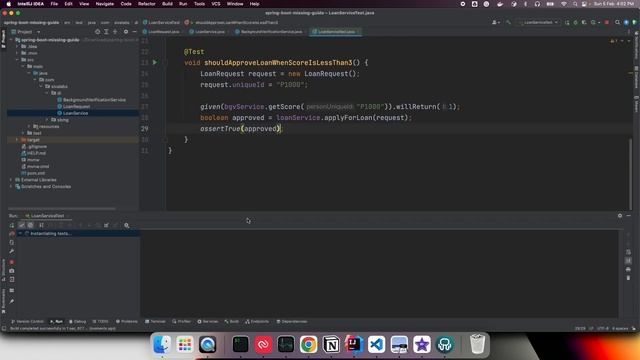Open the LoanServiceTest run configuration dropdown
640x360 pixels.
point(538,22)
